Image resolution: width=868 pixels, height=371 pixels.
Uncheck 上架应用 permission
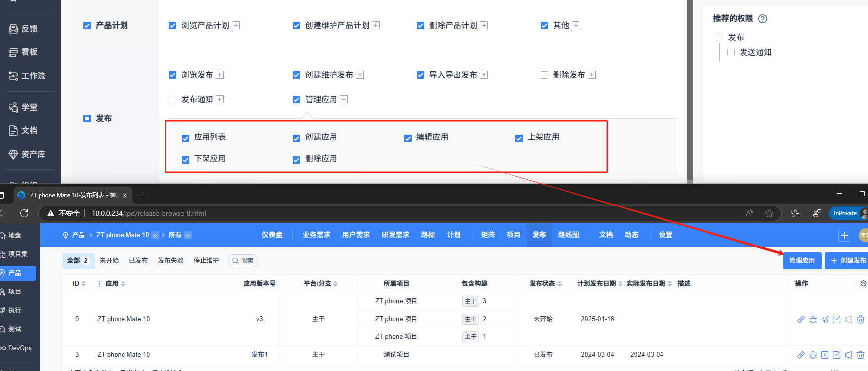[x=519, y=138]
